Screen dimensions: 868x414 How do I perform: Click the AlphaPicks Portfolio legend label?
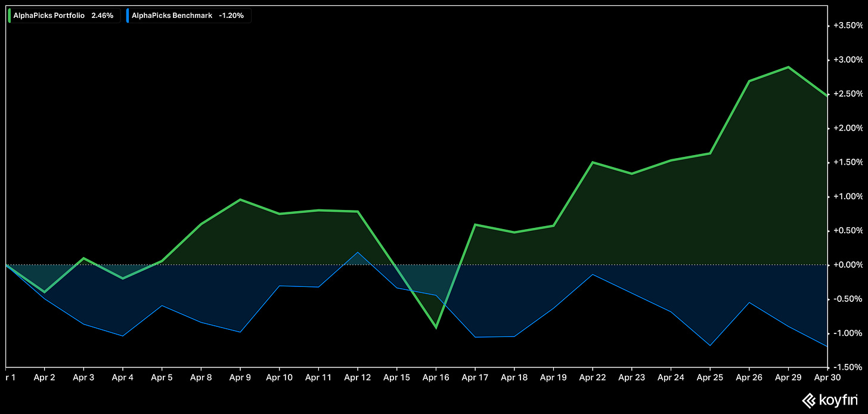pos(49,16)
